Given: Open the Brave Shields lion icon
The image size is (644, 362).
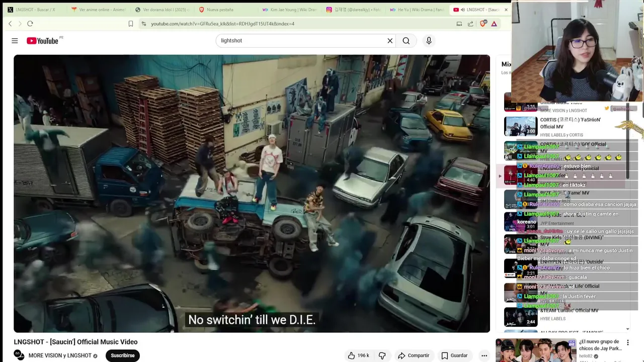Looking at the screenshot, I should [483, 24].
